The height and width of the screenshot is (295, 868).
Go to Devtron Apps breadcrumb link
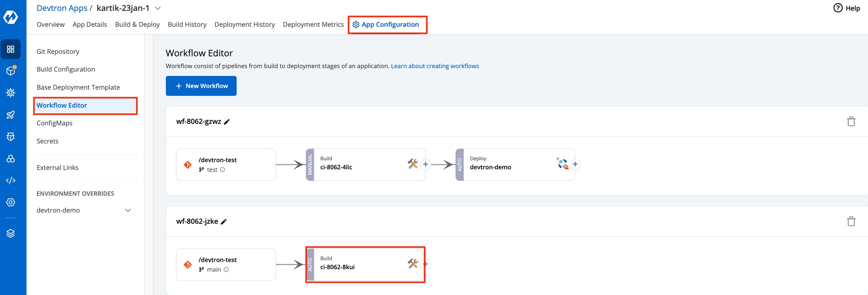tap(62, 8)
